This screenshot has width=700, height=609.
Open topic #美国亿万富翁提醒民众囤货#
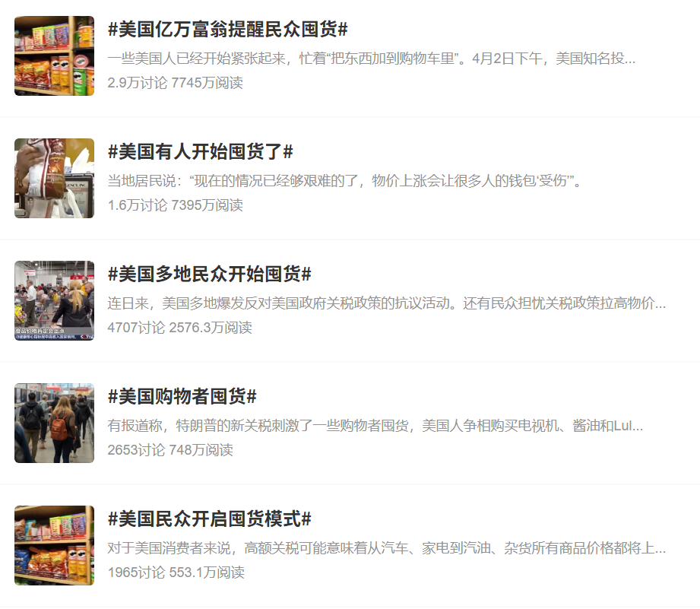228,30
